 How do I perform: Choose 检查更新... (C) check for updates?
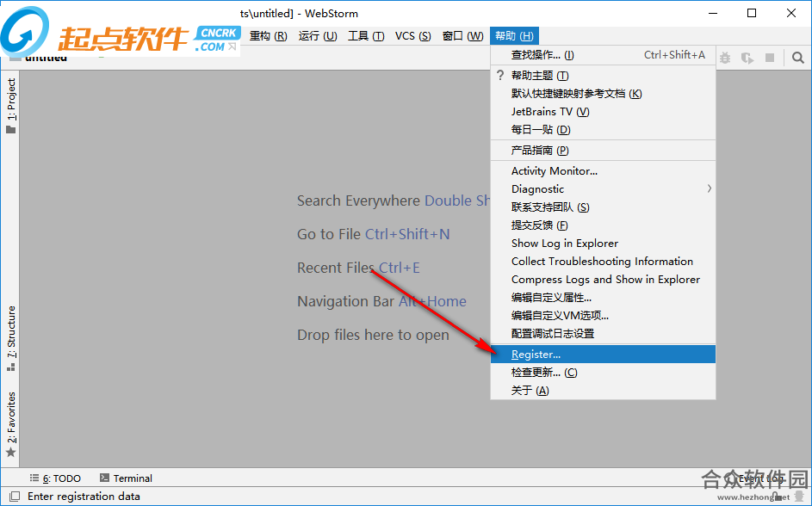pos(603,373)
